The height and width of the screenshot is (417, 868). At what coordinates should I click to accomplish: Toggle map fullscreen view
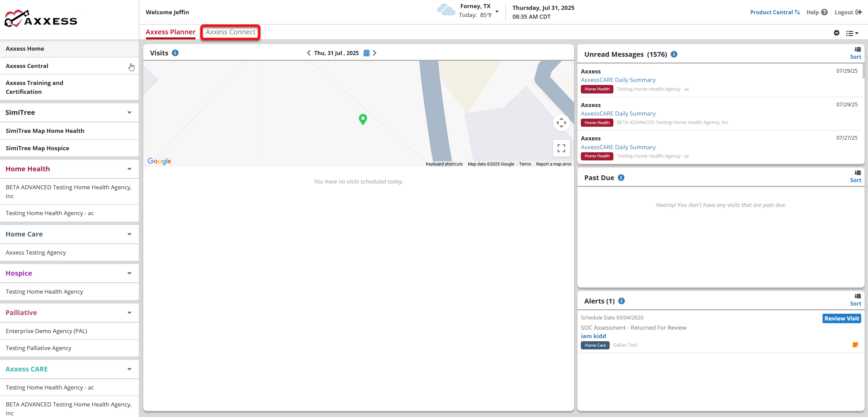(561, 148)
